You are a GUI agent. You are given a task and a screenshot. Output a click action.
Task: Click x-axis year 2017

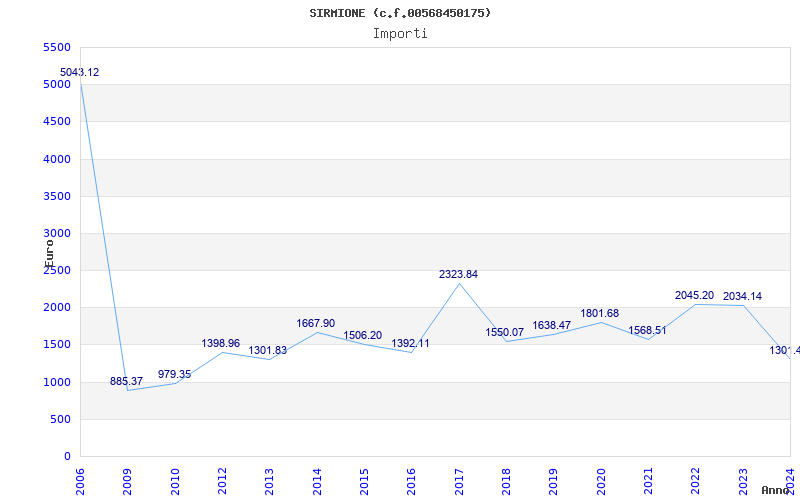pyautogui.click(x=459, y=482)
